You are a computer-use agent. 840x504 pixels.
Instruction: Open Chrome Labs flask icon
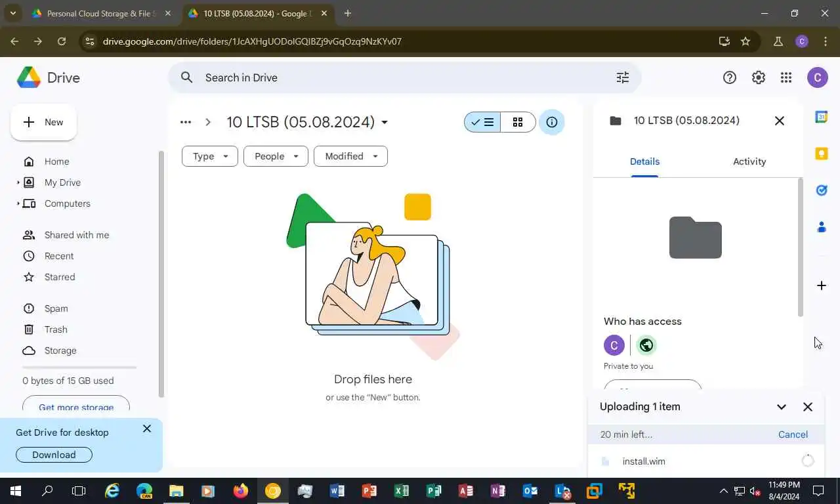pyautogui.click(x=778, y=41)
